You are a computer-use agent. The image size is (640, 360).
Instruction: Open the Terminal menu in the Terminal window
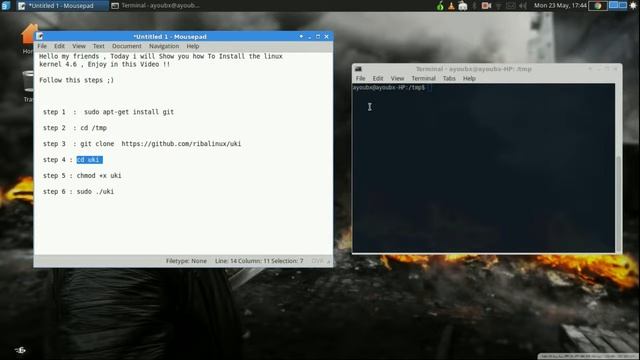pos(423,78)
